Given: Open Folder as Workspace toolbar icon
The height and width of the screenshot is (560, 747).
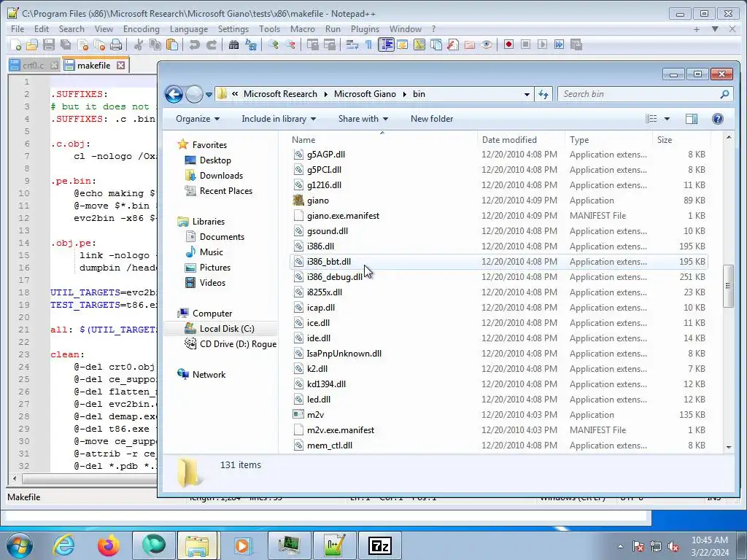Looking at the screenshot, I should 470,44.
